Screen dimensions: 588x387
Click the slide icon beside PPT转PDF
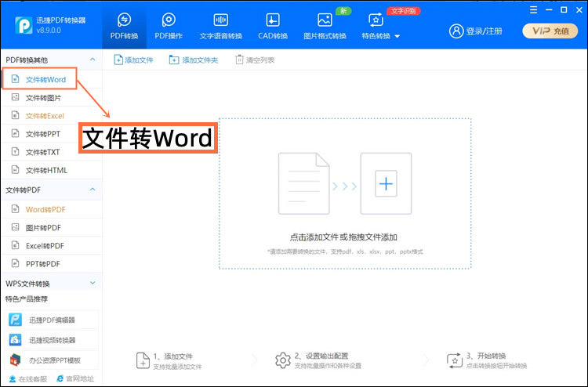pos(15,263)
